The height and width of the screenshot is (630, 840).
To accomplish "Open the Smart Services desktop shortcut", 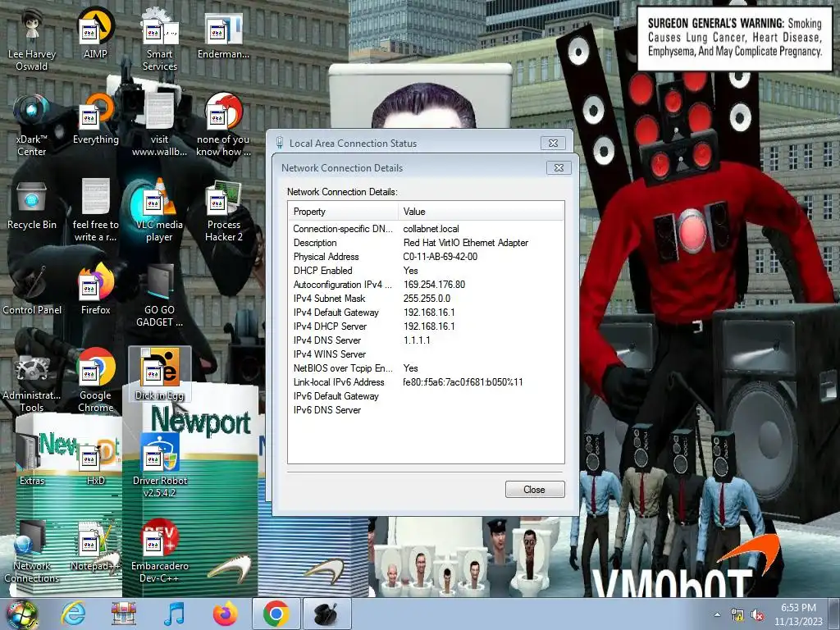I will [x=160, y=40].
